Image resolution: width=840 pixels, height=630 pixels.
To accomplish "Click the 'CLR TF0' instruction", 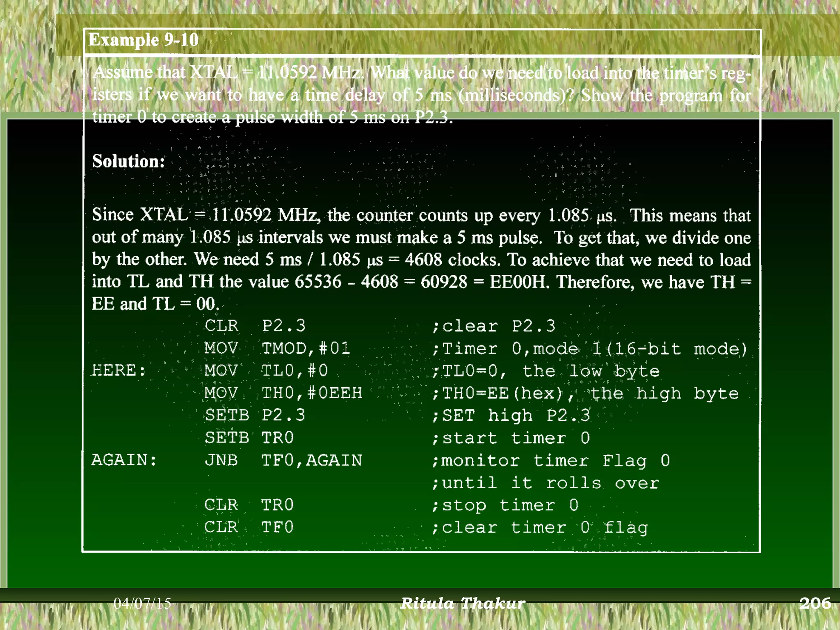I will (x=249, y=527).
